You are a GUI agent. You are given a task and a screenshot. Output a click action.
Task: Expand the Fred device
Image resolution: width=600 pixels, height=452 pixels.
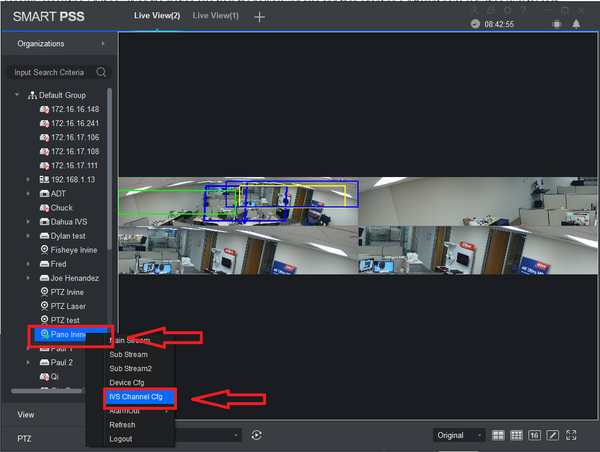(x=28, y=264)
